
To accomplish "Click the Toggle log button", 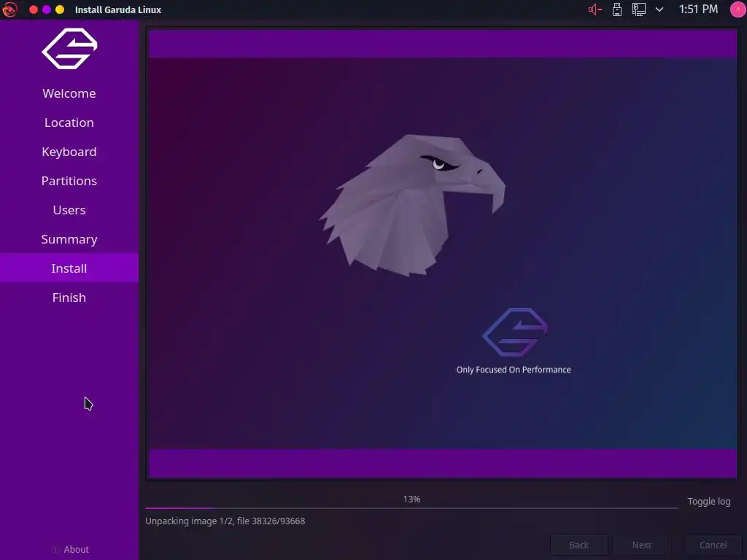I will click(x=709, y=502).
